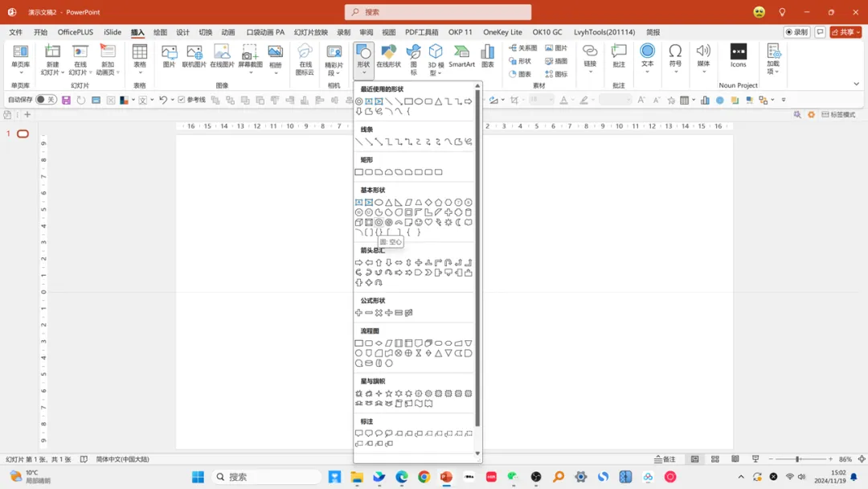The height and width of the screenshot is (489, 868).
Task: Toggle the 参考线 checkbox
Action: [x=182, y=101]
